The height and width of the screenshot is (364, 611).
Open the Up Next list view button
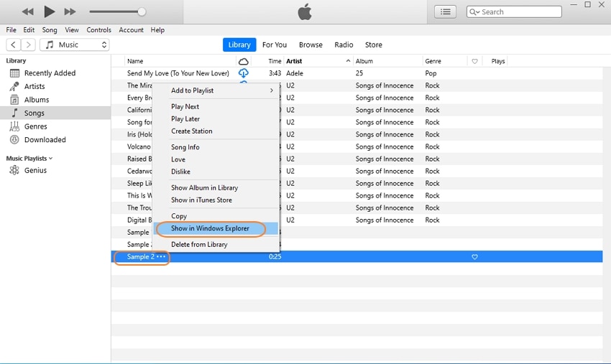point(446,11)
